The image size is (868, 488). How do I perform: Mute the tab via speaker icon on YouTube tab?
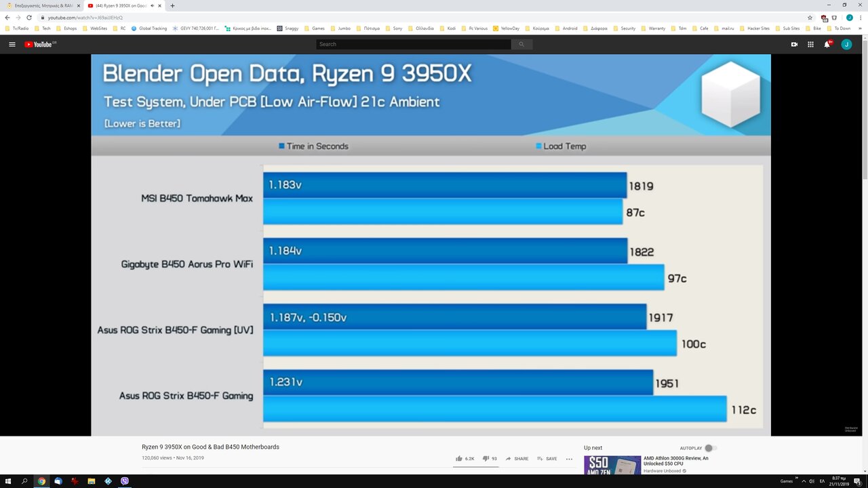pos(151,5)
